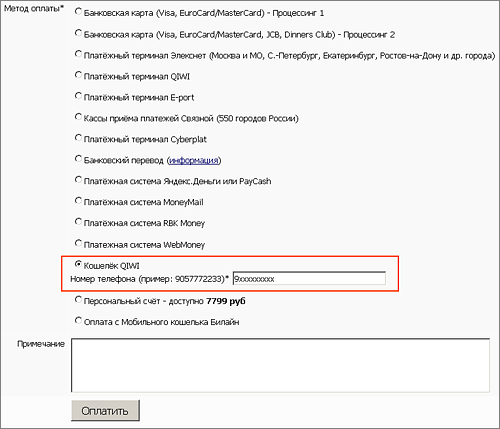
Task: Click the Кошелёк QIWI label text
Action: pyautogui.click(x=112, y=266)
